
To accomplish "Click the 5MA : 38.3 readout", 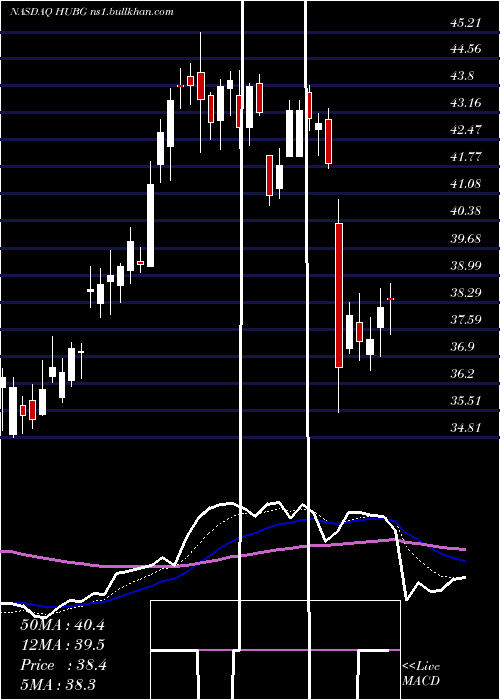I will tap(58, 684).
